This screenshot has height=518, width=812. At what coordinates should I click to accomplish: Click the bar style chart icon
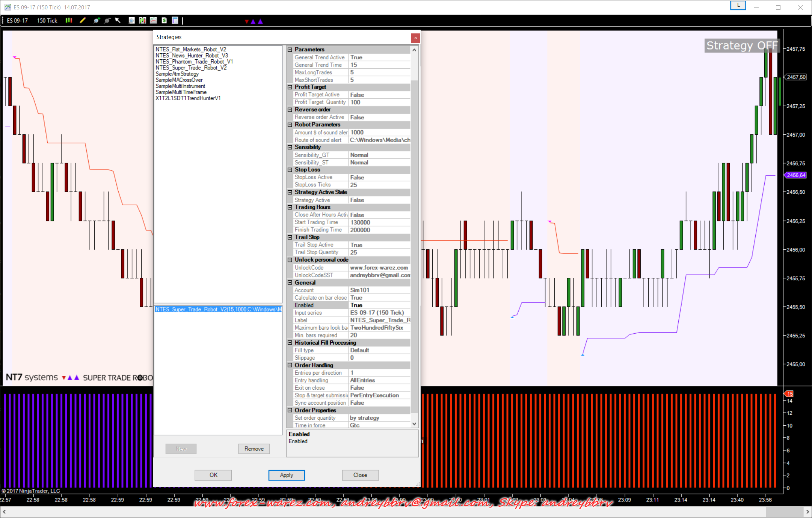point(69,21)
